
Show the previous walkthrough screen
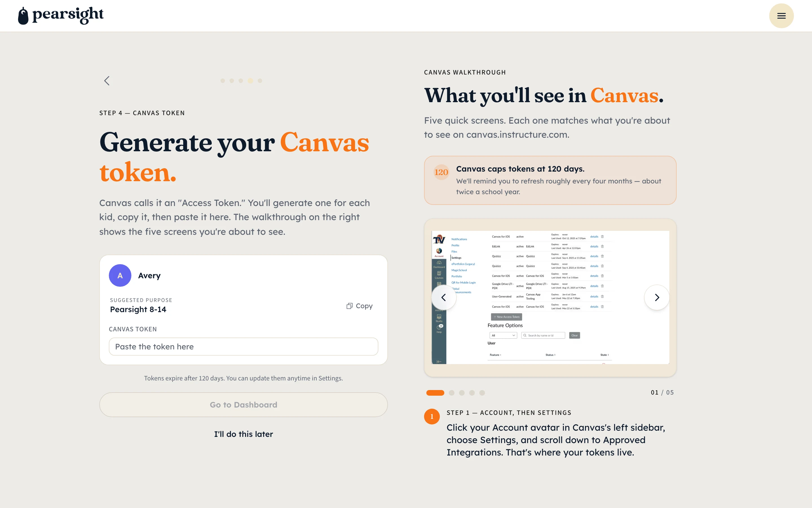coord(443,297)
